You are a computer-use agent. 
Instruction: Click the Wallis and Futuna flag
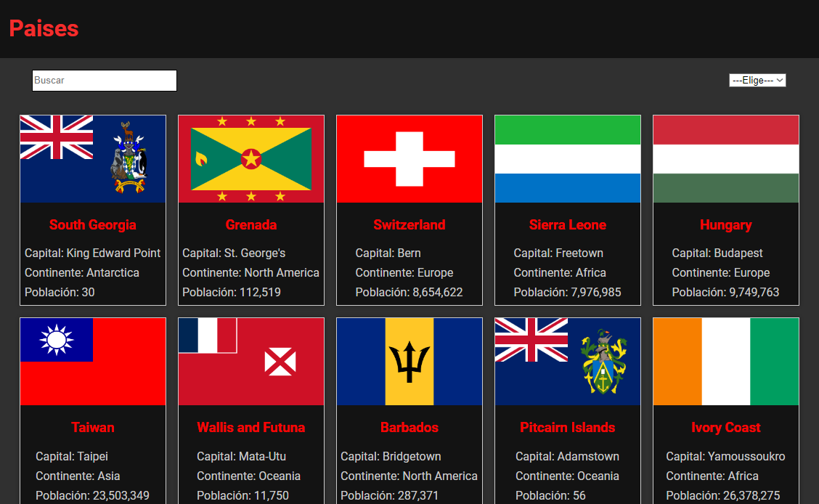251,362
